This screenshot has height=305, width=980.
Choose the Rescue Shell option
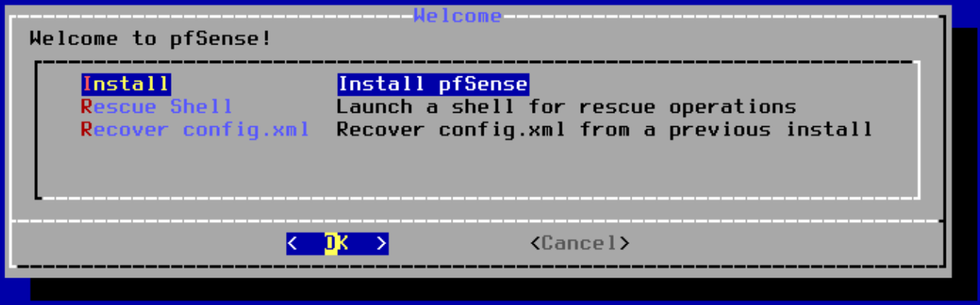point(157,107)
